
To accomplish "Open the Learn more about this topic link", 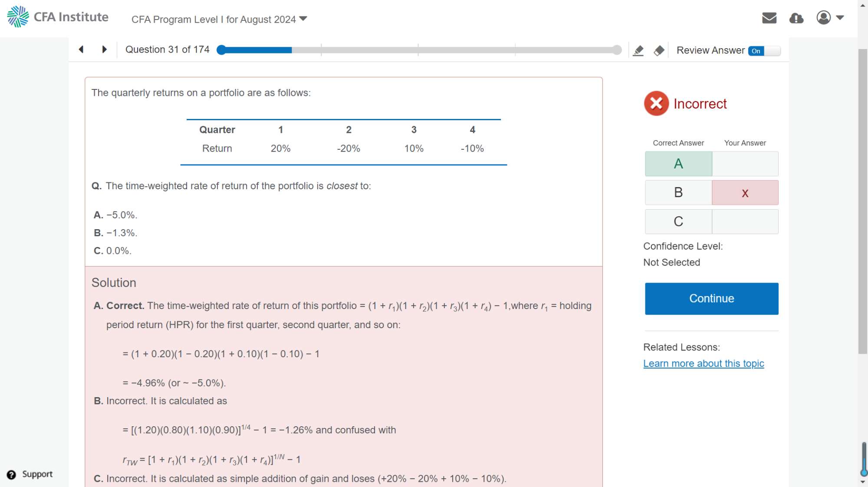I will tap(704, 364).
